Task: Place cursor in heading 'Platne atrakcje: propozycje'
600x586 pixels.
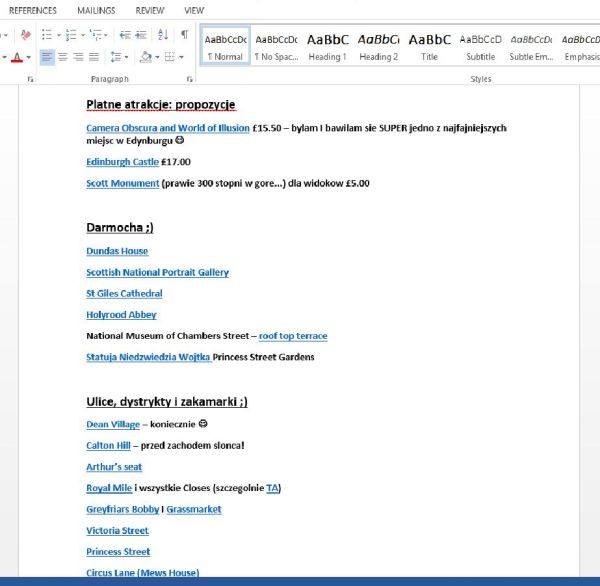Action: click(161, 104)
